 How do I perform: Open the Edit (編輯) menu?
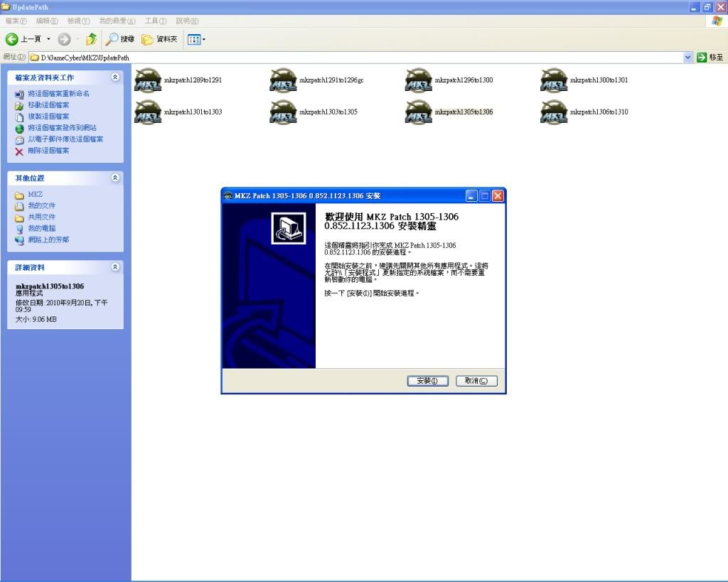47,21
